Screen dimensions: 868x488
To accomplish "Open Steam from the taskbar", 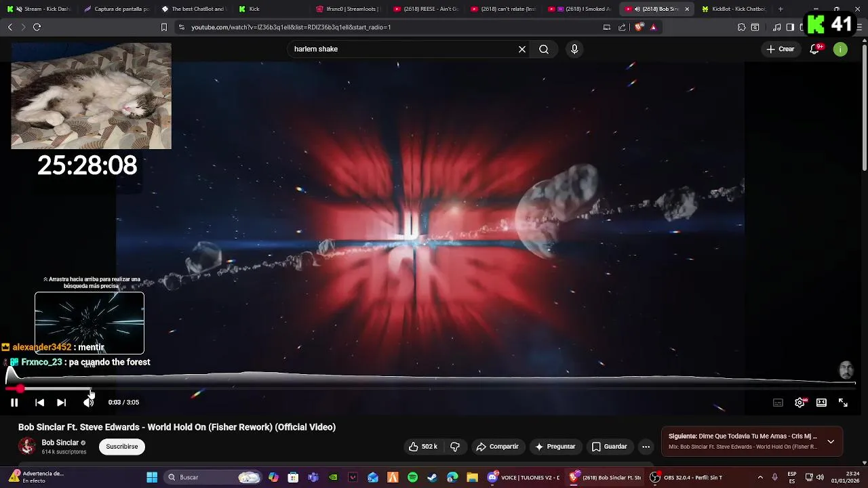I will coord(432,477).
